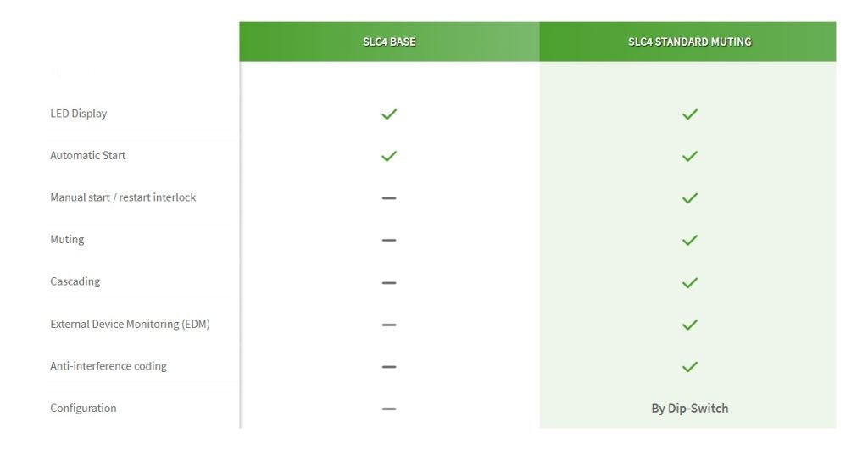Click the Manual start / restart interlock label
868x456 pixels.
[123, 197]
